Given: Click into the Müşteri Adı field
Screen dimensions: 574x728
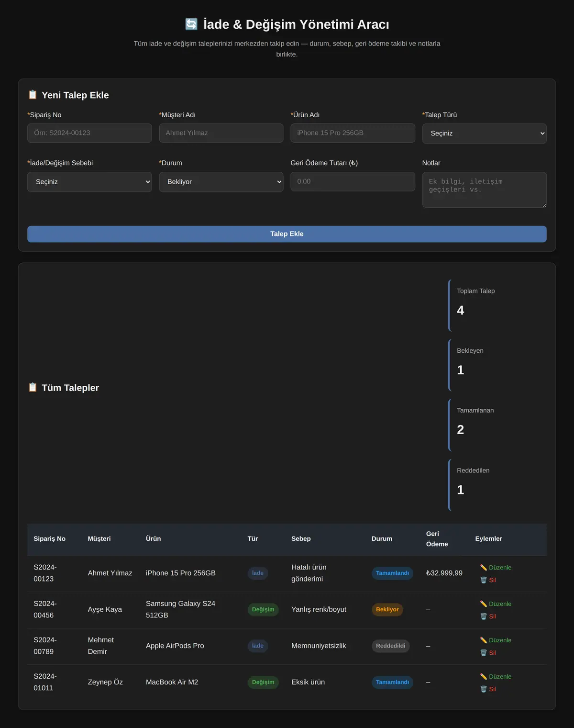Looking at the screenshot, I should pyautogui.click(x=221, y=133).
